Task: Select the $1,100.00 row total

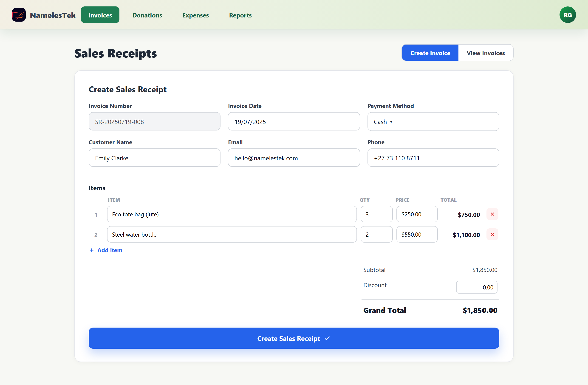Action: [x=466, y=235]
